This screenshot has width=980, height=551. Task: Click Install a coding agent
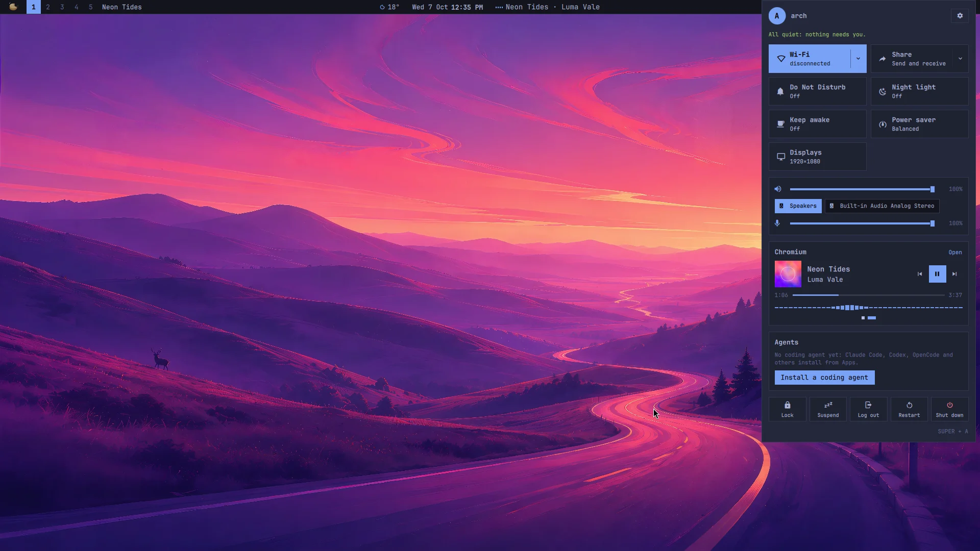tap(824, 378)
